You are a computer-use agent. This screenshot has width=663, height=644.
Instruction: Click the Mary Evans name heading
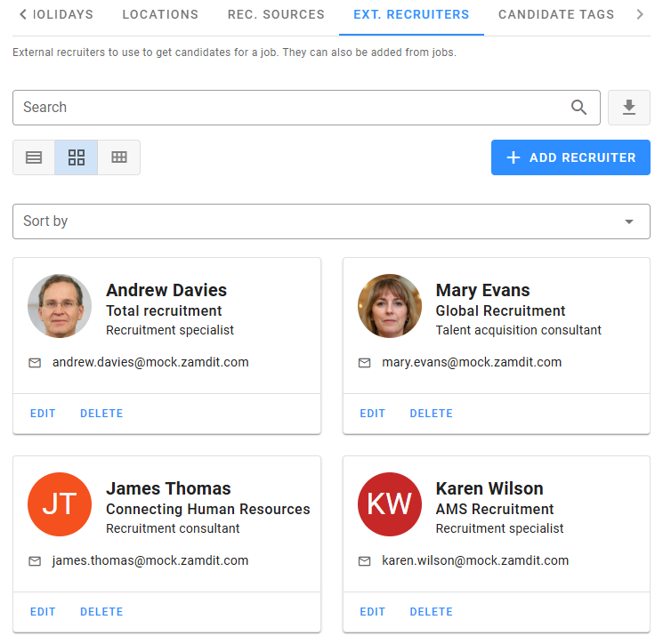[483, 290]
